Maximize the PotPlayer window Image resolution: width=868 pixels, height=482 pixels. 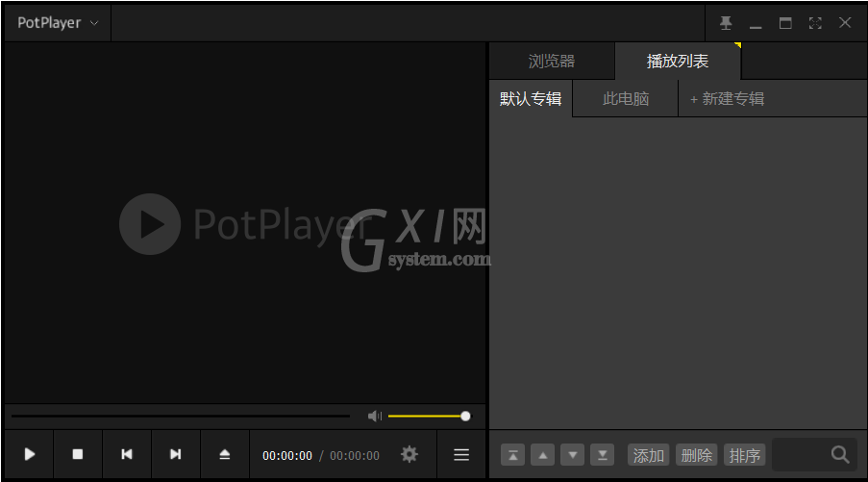click(x=785, y=23)
